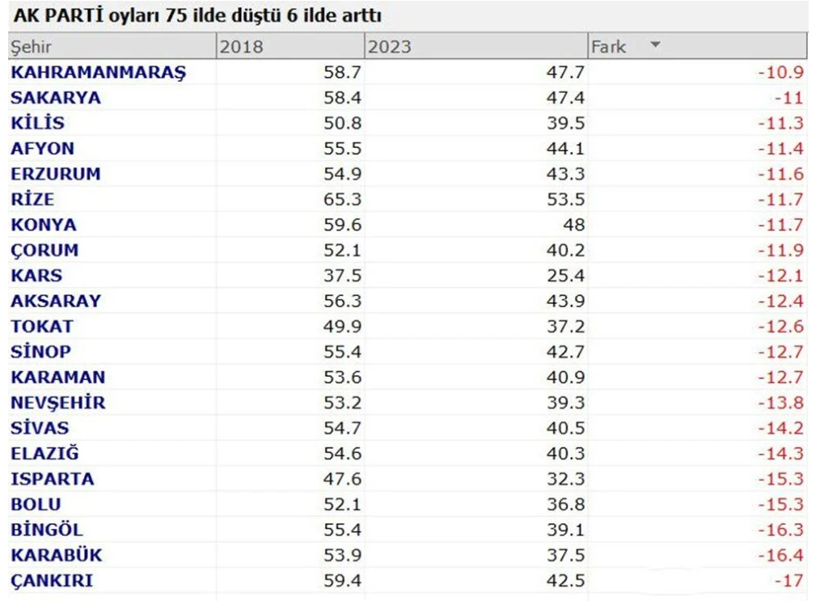The height and width of the screenshot is (609, 820).
Task: Select the RİZE row label
Action: coord(35,199)
